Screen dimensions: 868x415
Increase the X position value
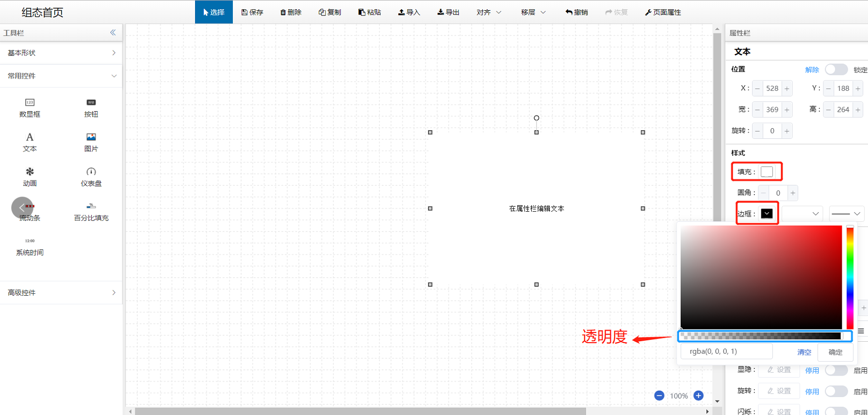point(786,88)
